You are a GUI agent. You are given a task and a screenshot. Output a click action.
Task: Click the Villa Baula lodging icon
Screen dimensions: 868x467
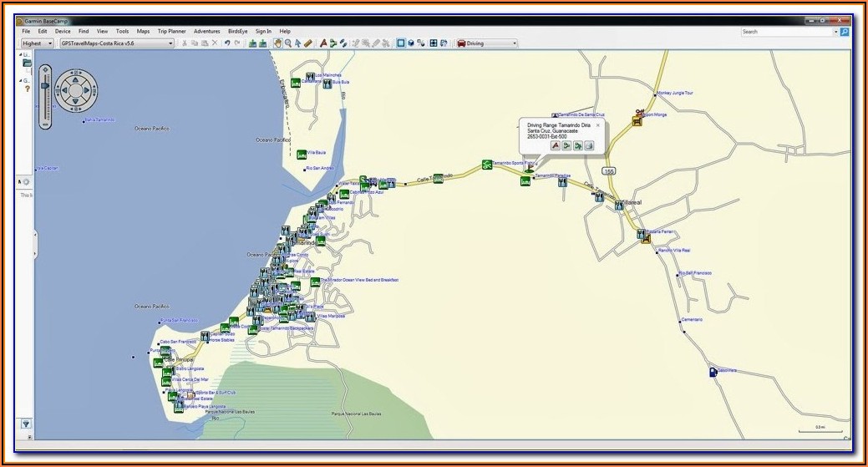click(302, 154)
